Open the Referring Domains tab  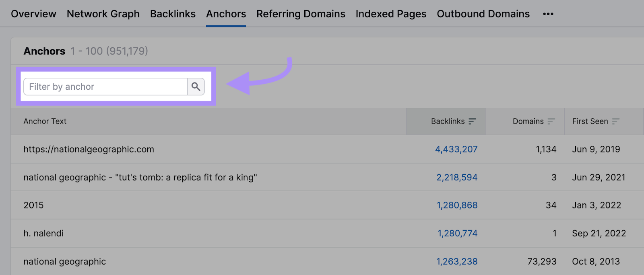(301, 14)
